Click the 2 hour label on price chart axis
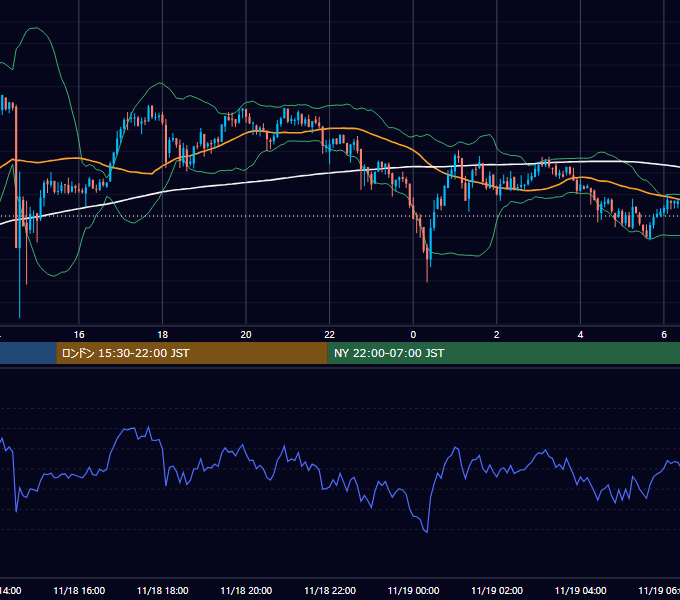This screenshot has height=600, width=680. pos(497,335)
